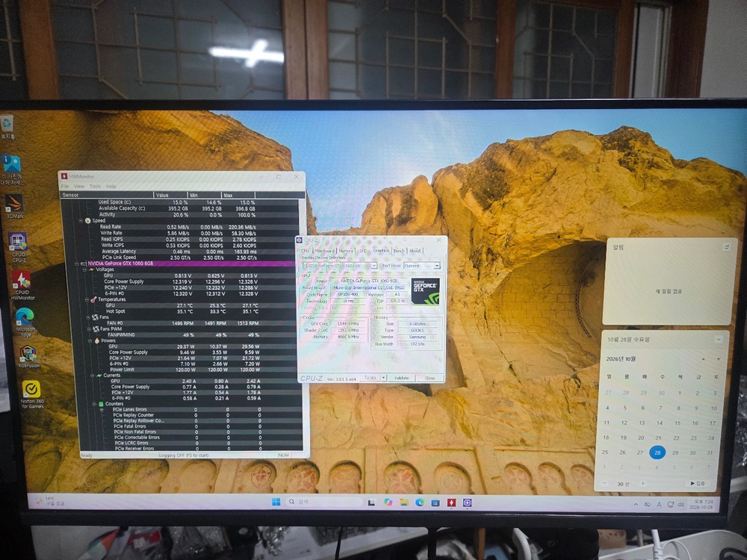Viewport: 747px width, 560px height.
Task: Go to previous month in the calendar
Action: (x=703, y=359)
